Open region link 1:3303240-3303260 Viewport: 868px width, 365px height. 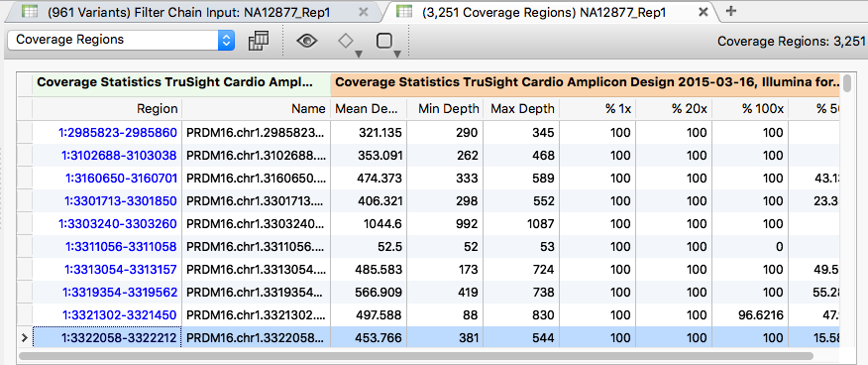[118, 224]
